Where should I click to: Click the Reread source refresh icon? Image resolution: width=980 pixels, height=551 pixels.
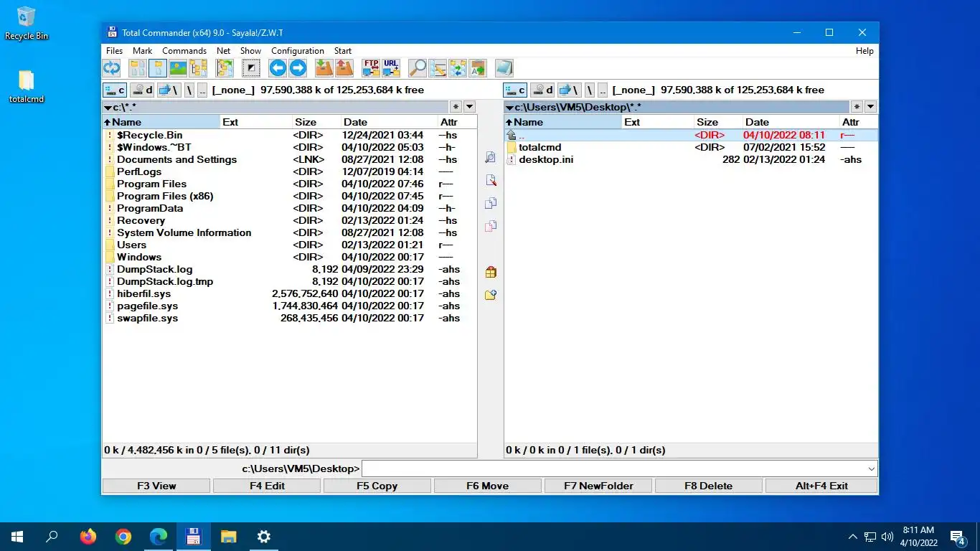coord(112,68)
